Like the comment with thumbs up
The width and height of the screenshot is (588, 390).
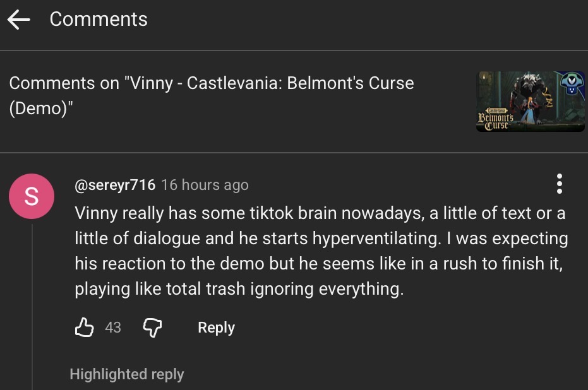[x=85, y=328]
